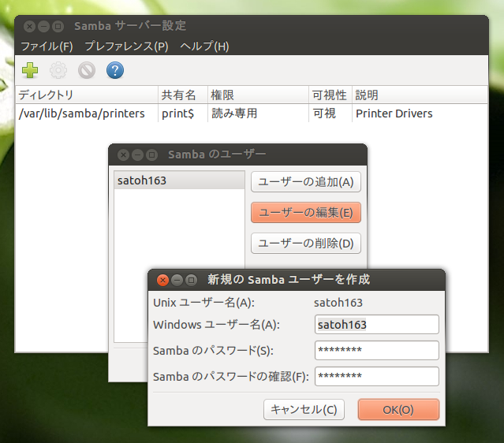Open the ヘルプ(H) menu
This screenshot has height=443, width=504.
[x=204, y=47]
